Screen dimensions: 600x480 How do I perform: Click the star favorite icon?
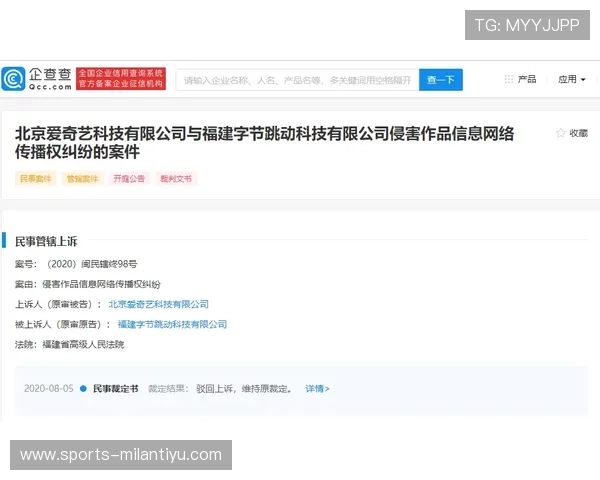click(x=560, y=133)
